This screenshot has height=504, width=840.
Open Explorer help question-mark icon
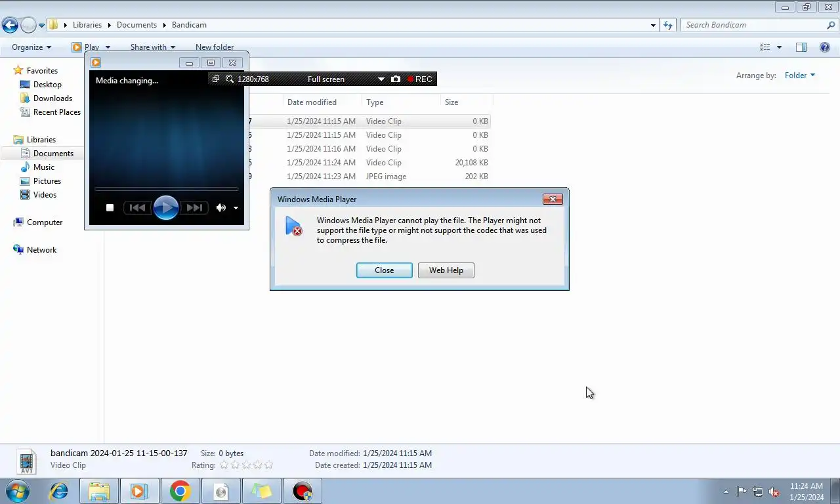click(825, 47)
